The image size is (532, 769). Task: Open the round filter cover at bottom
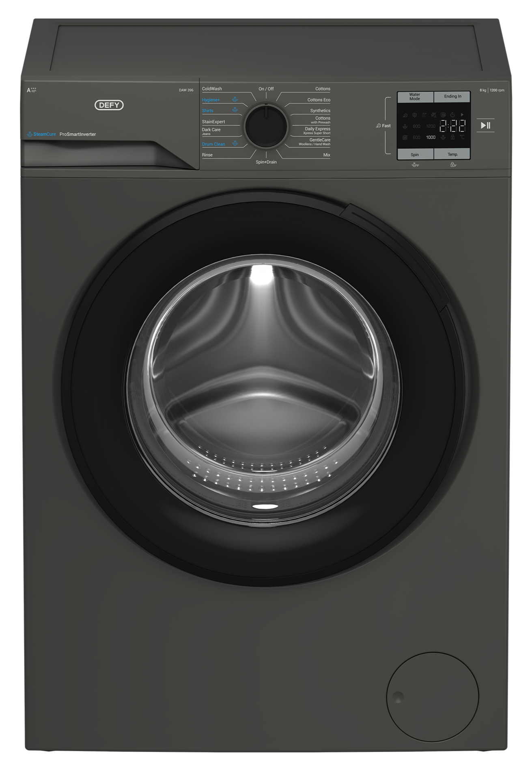pos(432,697)
